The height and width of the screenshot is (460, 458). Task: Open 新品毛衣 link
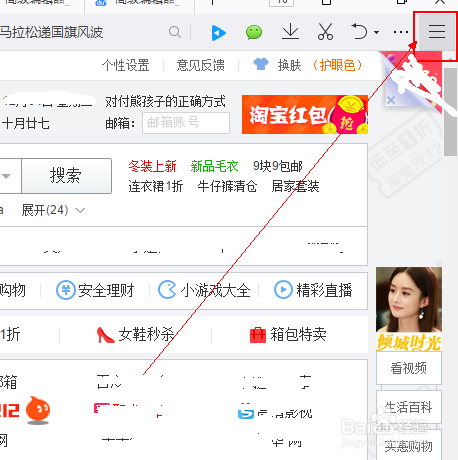(214, 166)
